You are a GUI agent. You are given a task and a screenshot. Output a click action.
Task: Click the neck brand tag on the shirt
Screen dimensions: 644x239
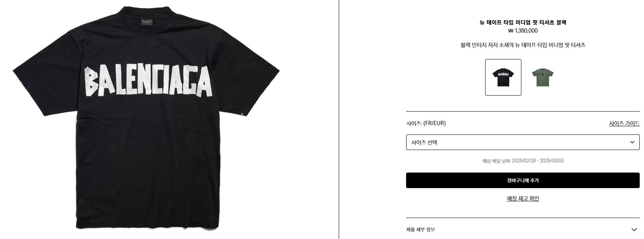[x=147, y=22]
